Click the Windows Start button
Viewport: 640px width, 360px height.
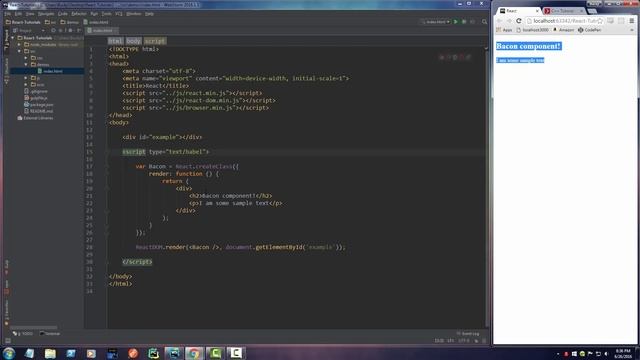[9, 353]
